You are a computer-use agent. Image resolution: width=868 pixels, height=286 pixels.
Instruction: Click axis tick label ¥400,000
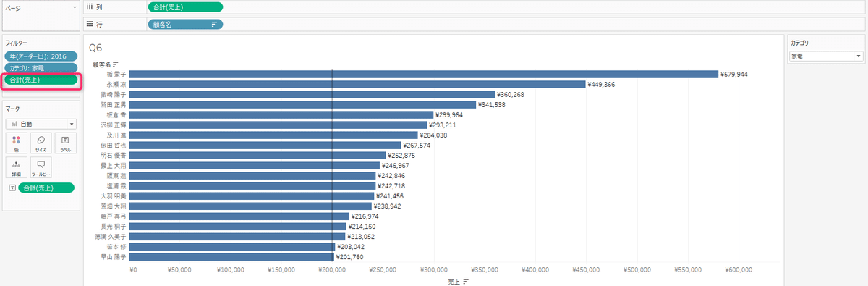pyautogui.click(x=536, y=270)
